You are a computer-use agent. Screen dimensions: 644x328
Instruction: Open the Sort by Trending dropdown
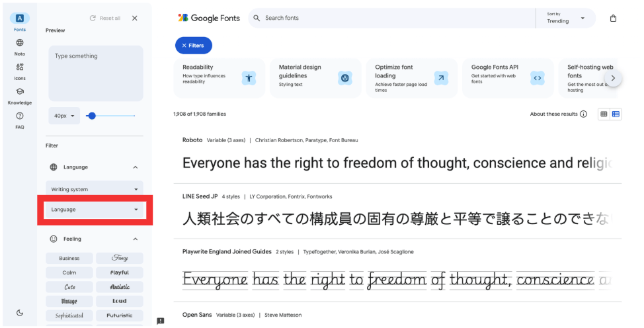pyautogui.click(x=565, y=19)
